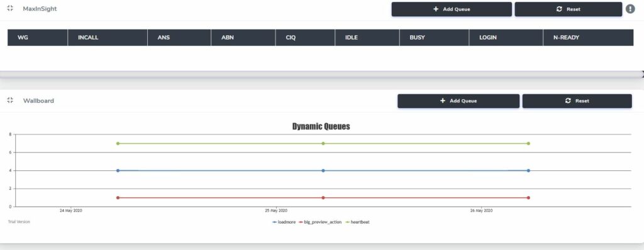
Task: Click the loadmore point above 26 May
Action: pos(528,170)
